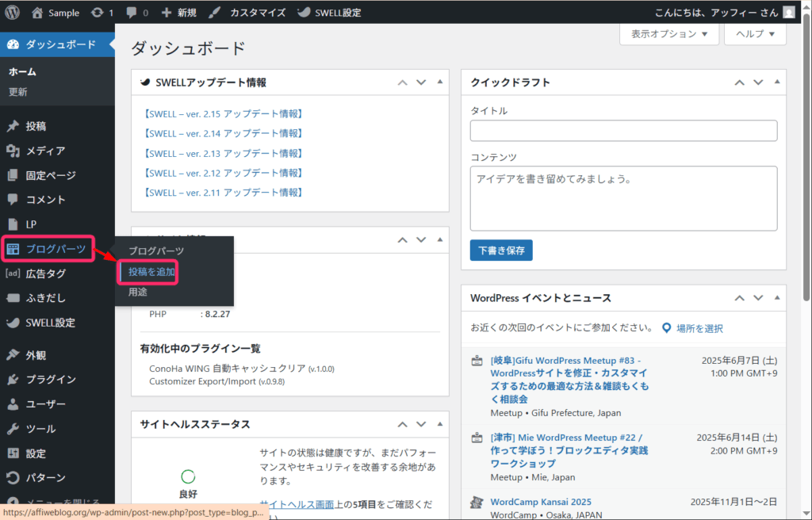
Task: Collapse the サイトヘルスステータス panel
Action: (x=439, y=423)
